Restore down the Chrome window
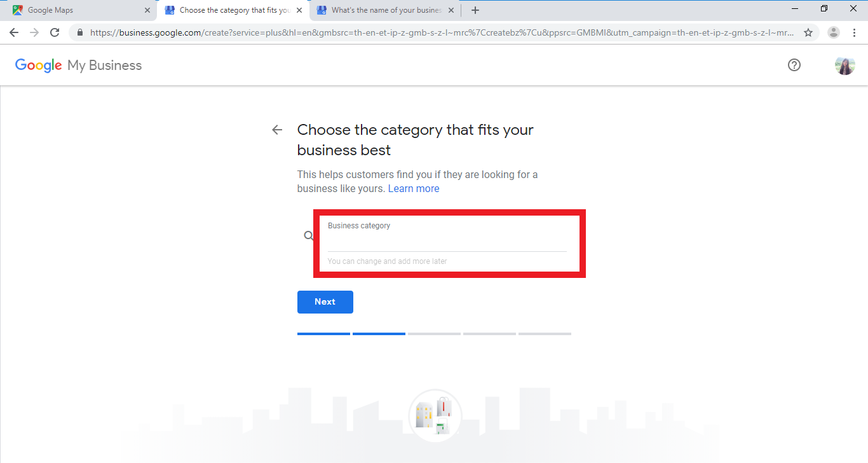 824,8
